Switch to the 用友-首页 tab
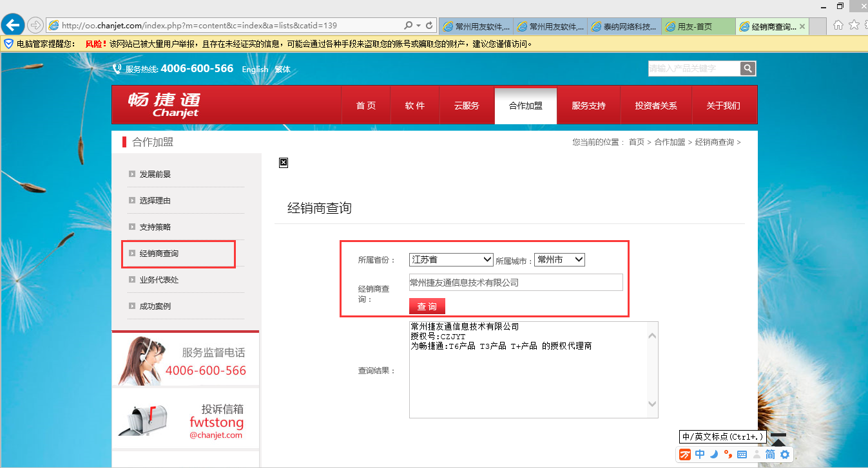Viewport: 868px width, 468px height. (699, 26)
